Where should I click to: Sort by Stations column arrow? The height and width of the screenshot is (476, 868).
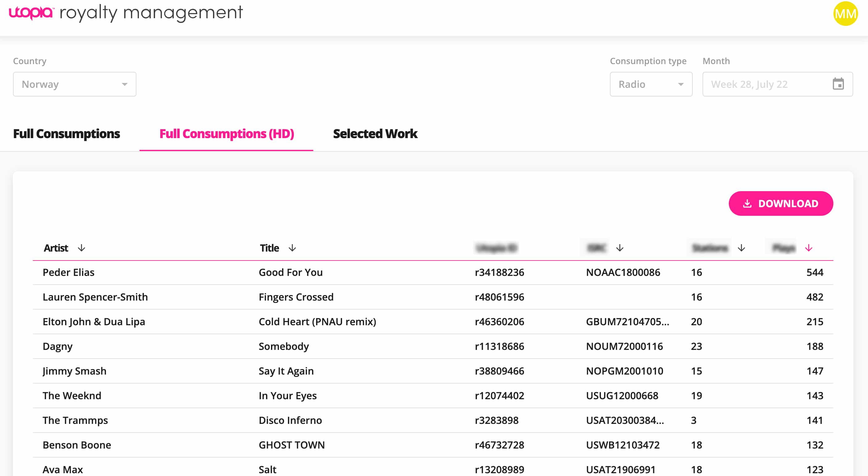[741, 248]
